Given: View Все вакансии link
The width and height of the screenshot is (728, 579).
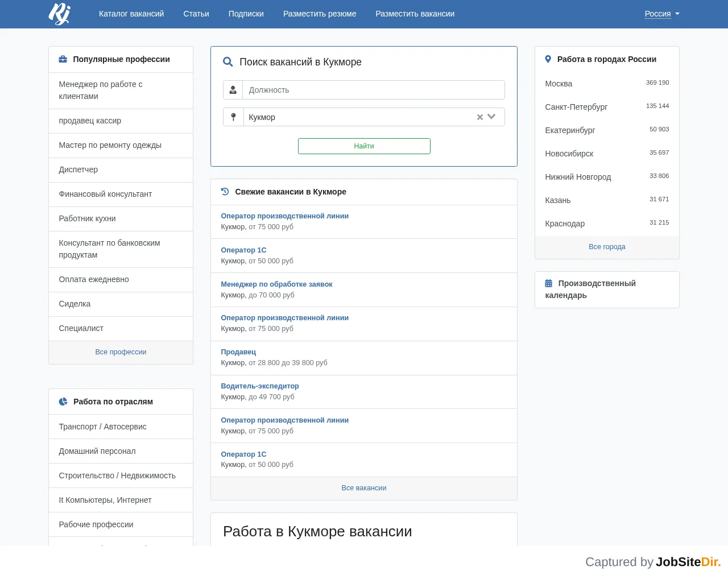Looking at the screenshot, I should 364,488.
